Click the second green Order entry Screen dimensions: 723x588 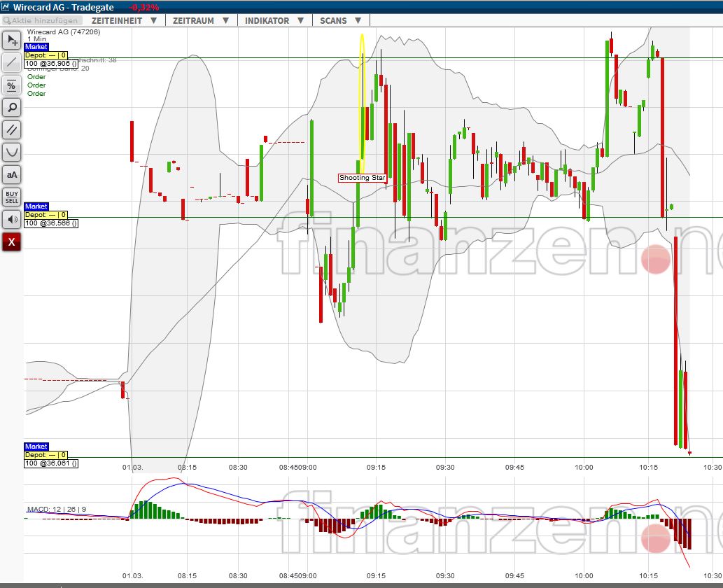(x=36, y=85)
